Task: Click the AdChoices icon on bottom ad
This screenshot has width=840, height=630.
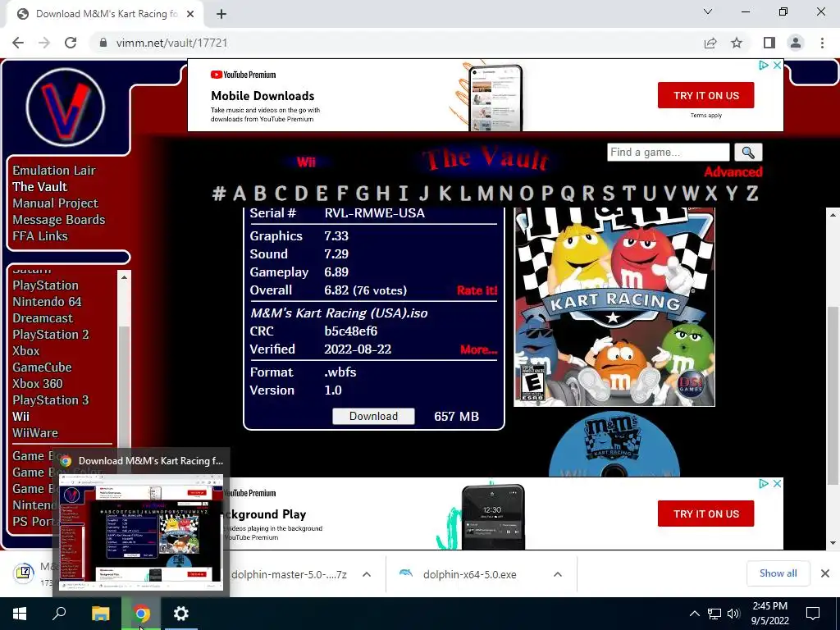Action: pyautogui.click(x=764, y=484)
